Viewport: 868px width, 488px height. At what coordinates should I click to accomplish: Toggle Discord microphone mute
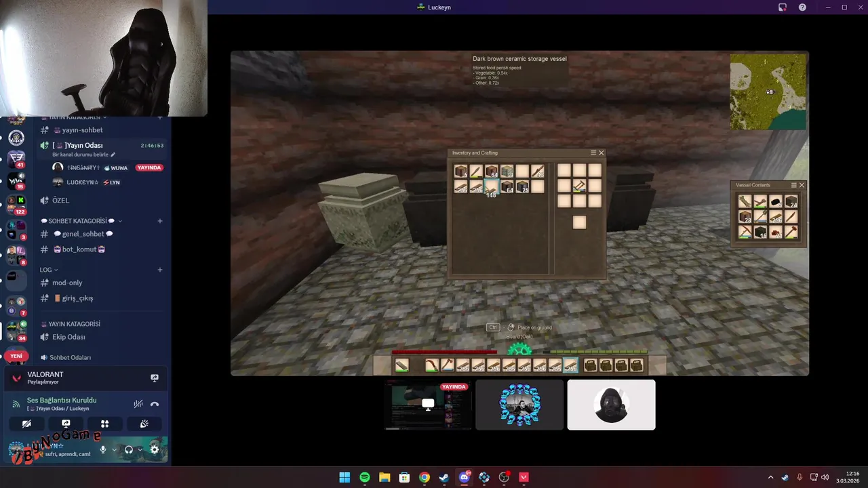click(103, 449)
